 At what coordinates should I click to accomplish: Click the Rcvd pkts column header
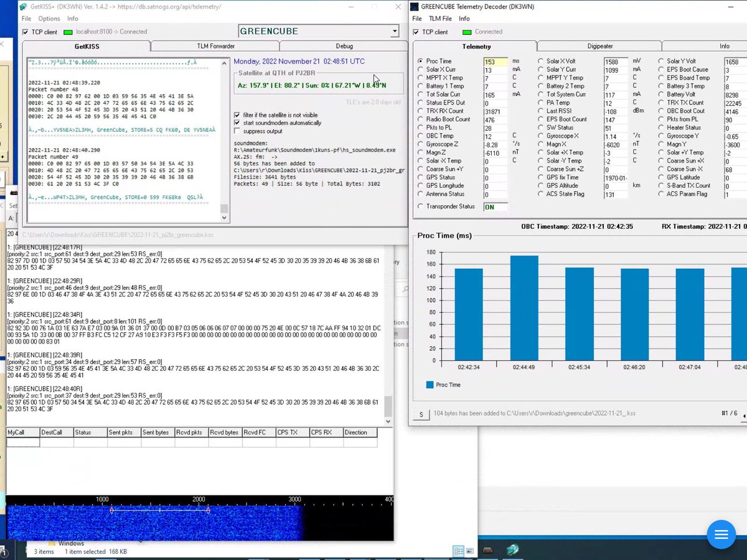[191, 432]
